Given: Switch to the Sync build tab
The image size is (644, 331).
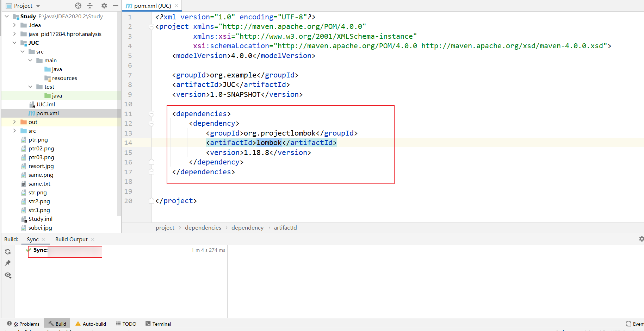Looking at the screenshot, I should [x=33, y=239].
